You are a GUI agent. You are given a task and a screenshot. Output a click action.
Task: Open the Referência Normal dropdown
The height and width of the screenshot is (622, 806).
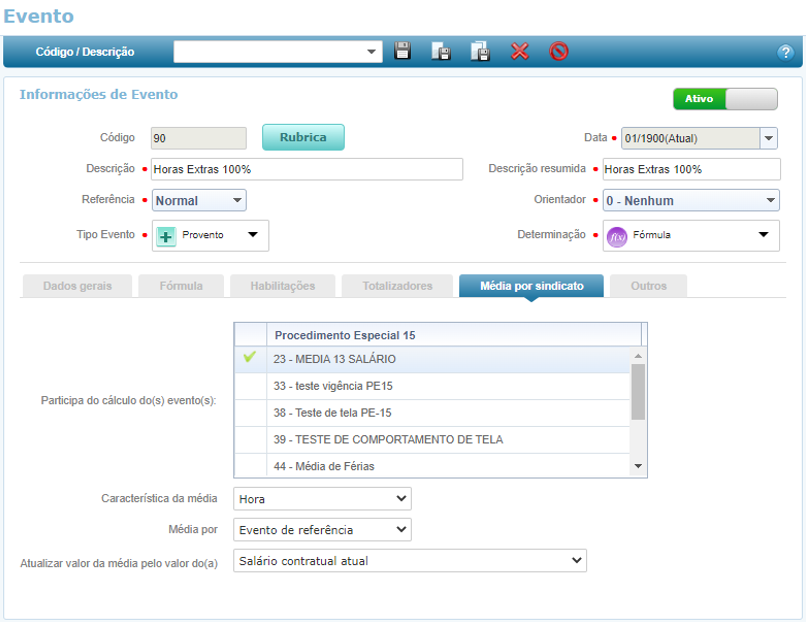199,201
